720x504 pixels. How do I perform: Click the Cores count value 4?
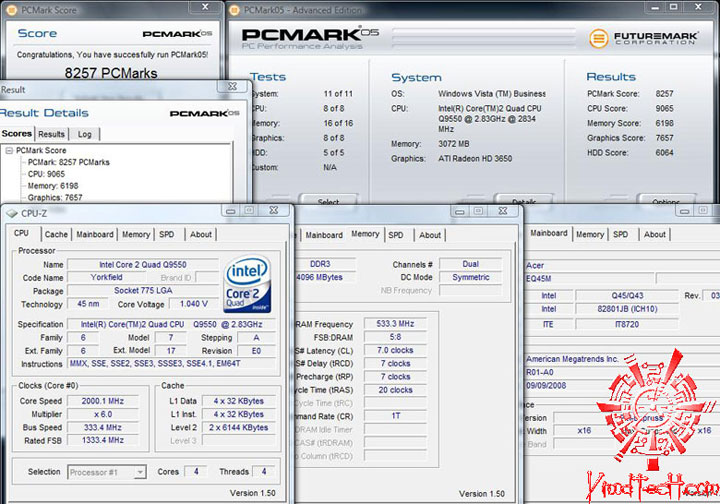[196, 471]
